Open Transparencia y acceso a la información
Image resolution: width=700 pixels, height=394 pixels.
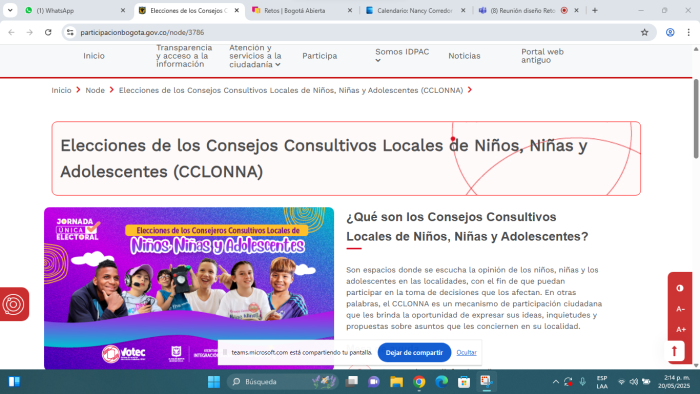pyautogui.click(x=184, y=56)
